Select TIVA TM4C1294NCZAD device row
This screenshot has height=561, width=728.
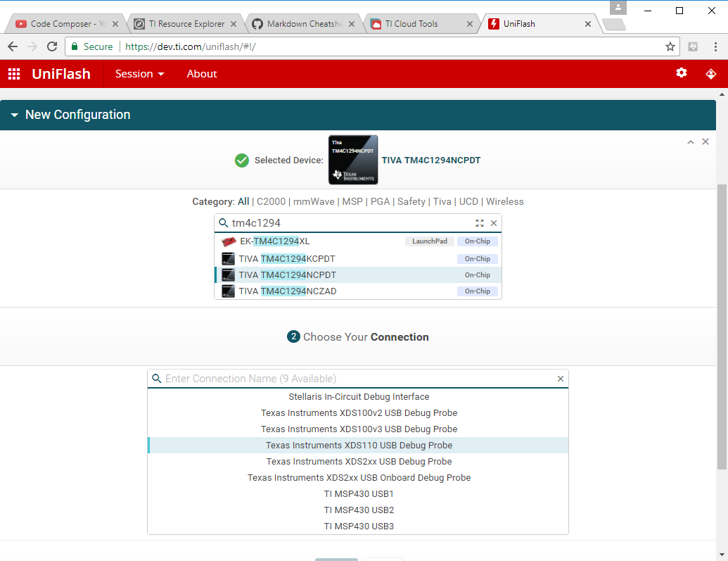tap(358, 291)
